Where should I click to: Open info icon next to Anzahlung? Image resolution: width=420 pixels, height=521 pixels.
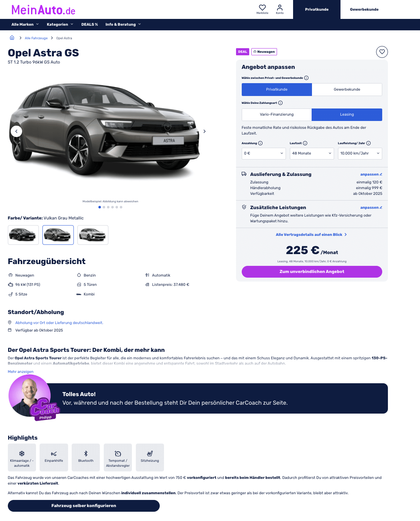click(x=260, y=143)
